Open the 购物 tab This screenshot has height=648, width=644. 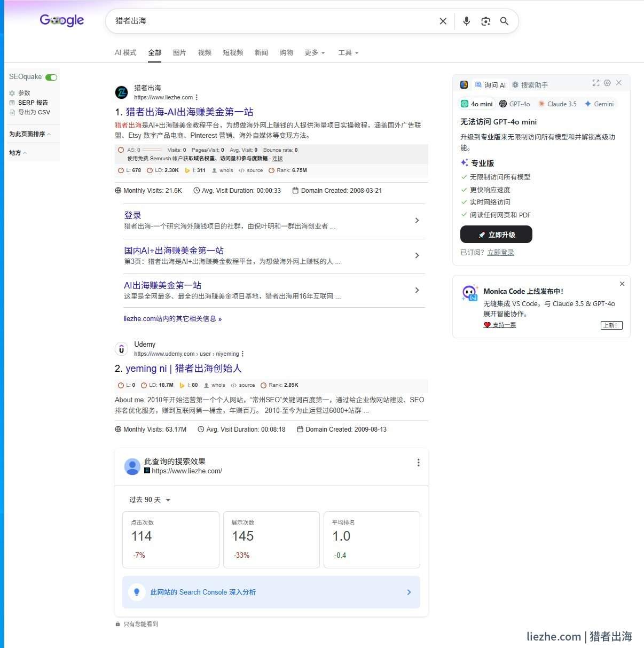286,52
